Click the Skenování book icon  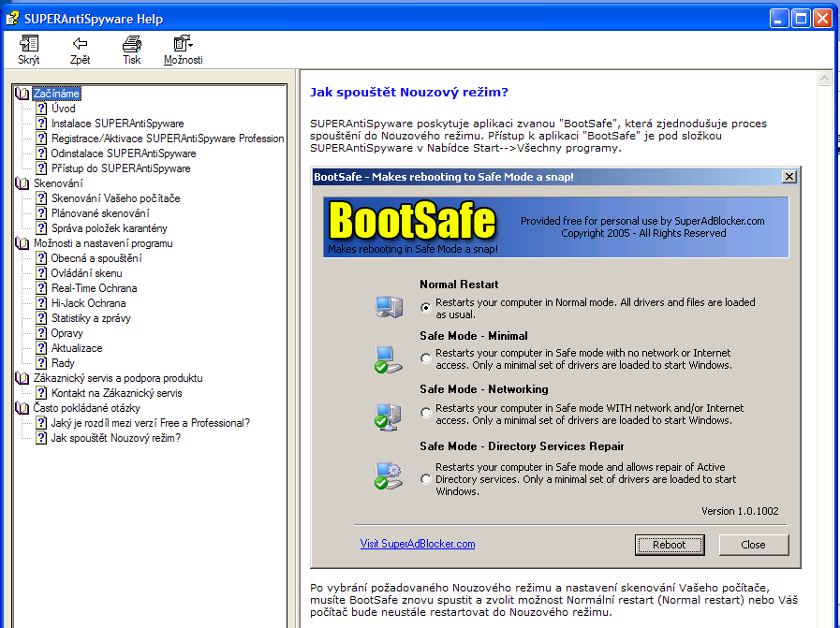(x=22, y=183)
